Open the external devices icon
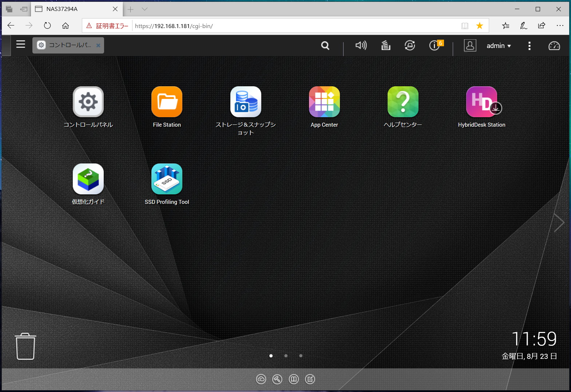This screenshot has height=392, width=571. click(x=410, y=45)
